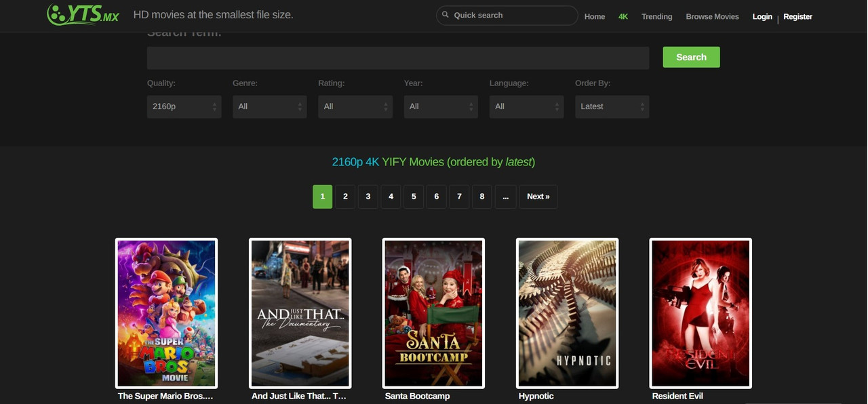Go to pagination page 6
The height and width of the screenshot is (404, 868).
(x=436, y=197)
